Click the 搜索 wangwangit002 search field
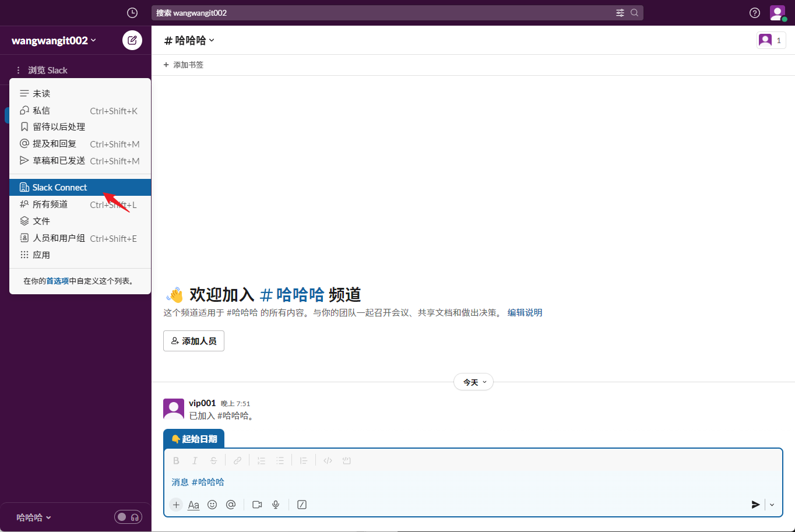 tap(397, 13)
